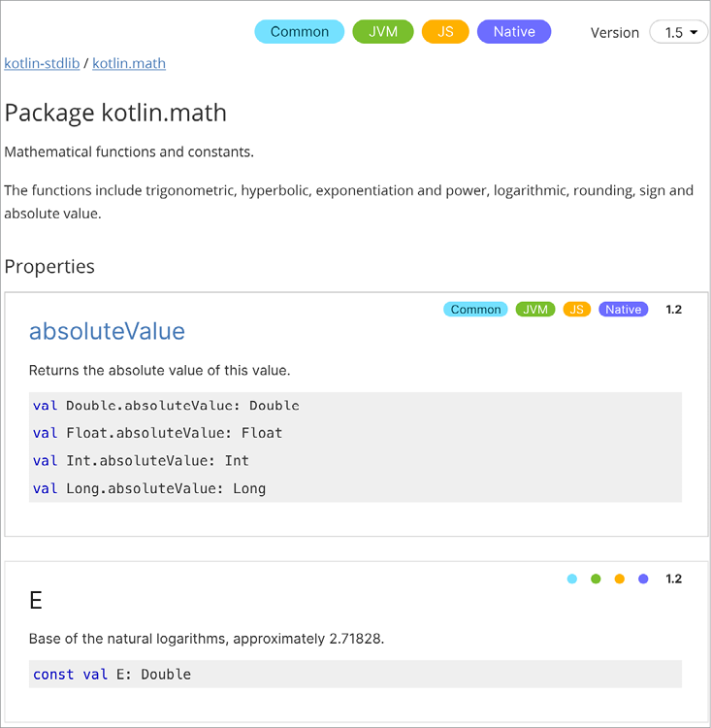Viewport: 711px width, 728px height.
Task: Open the Version 1.5 dropdown
Action: [x=678, y=33]
